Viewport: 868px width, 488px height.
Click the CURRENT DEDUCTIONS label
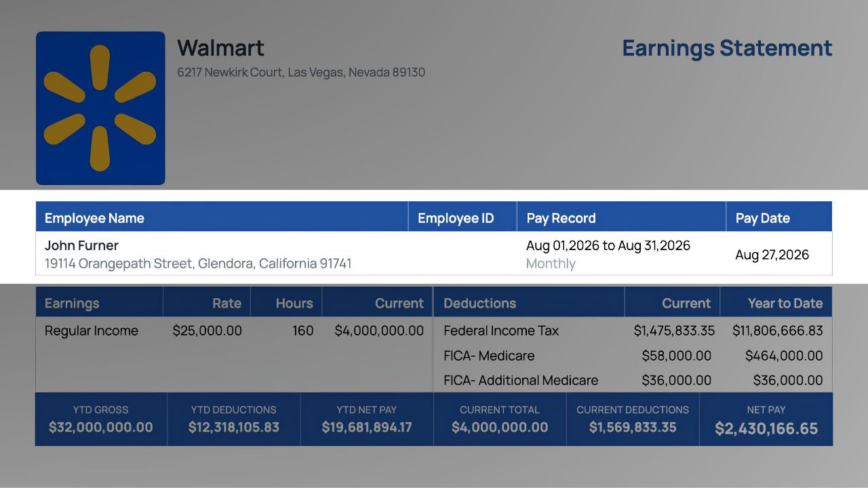(x=633, y=410)
